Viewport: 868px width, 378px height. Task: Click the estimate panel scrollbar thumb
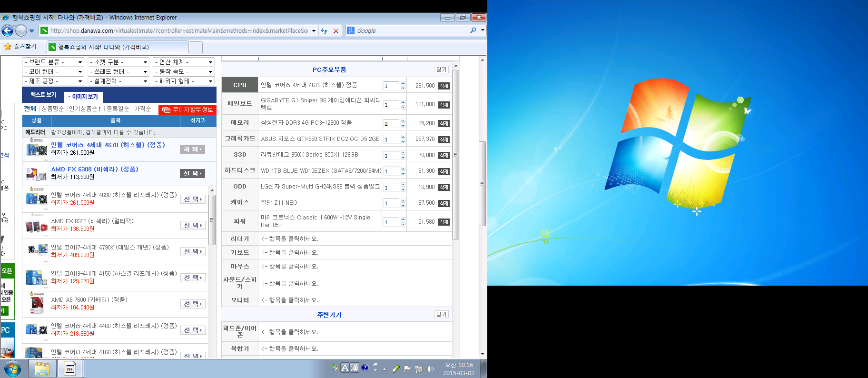(455, 155)
